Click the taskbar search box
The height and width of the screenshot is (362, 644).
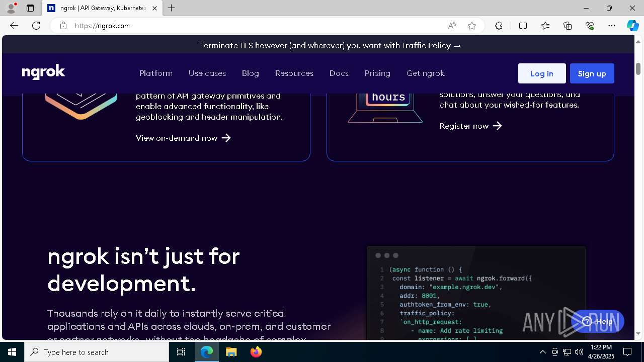coord(97,352)
